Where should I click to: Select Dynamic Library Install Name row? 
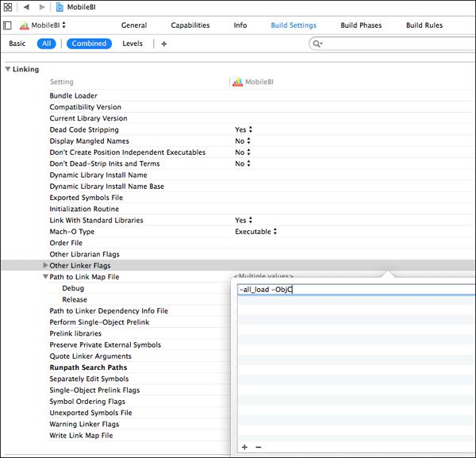(x=98, y=175)
